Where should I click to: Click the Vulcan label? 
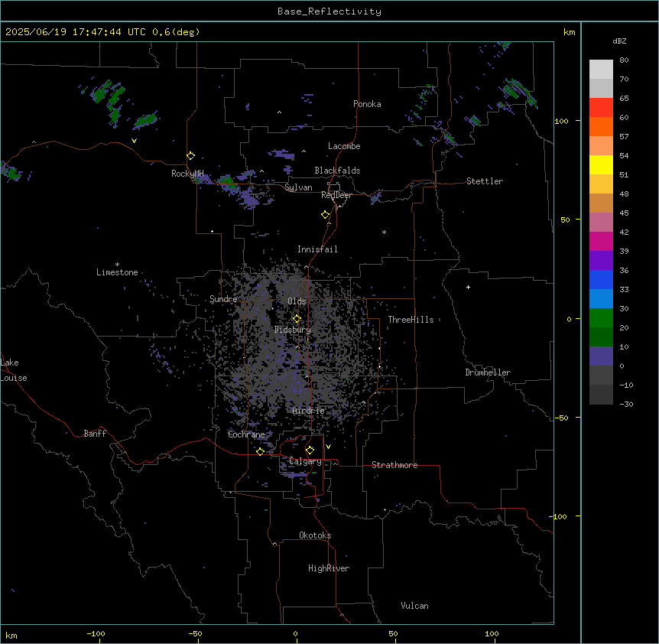(415, 606)
